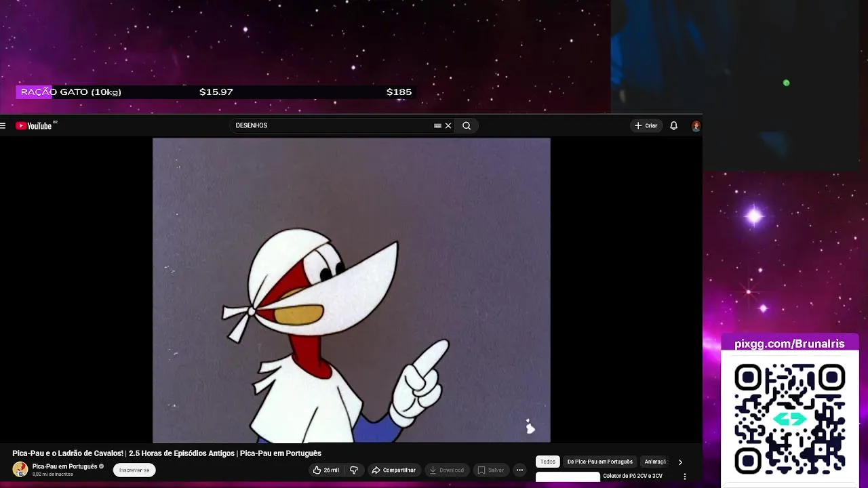Open options for Coletor de Pó video
The image size is (868, 488).
tap(684, 476)
